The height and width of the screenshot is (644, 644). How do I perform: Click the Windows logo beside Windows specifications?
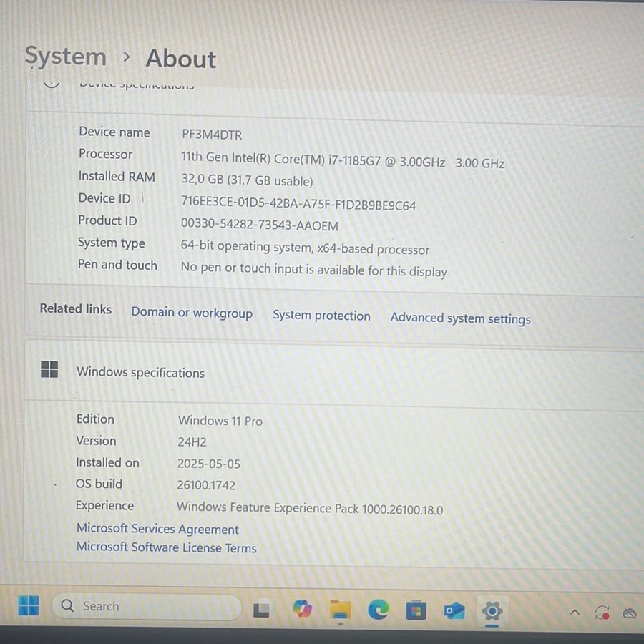(49, 370)
